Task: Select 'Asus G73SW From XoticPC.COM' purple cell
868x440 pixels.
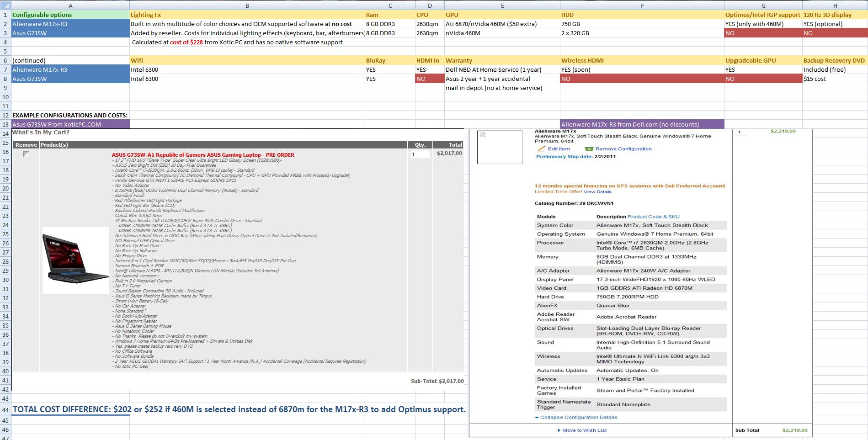Action: (70, 124)
